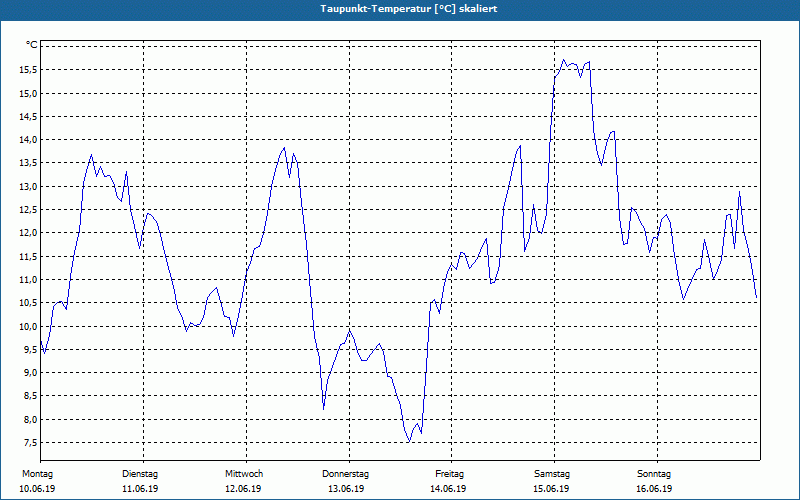
Task: Click the 12,5 y-axis value
Action: (x=28, y=210)
